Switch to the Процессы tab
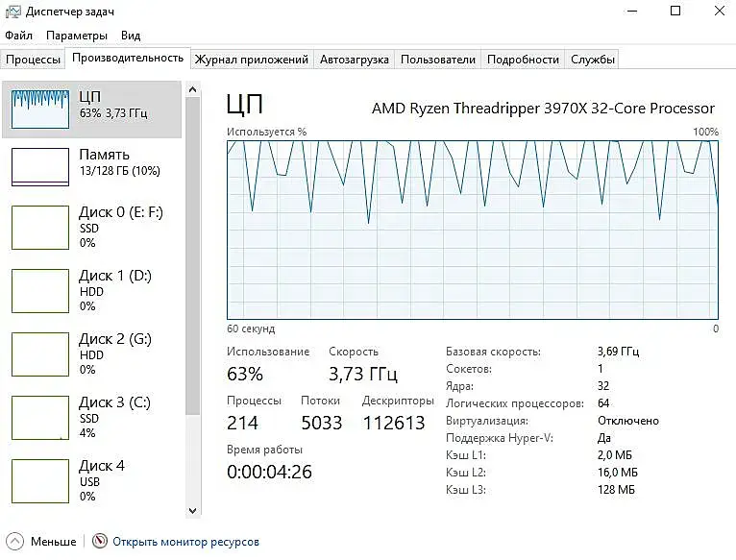Image resolution: width=736 pixels, height=560 pixels. coord(33,60)
